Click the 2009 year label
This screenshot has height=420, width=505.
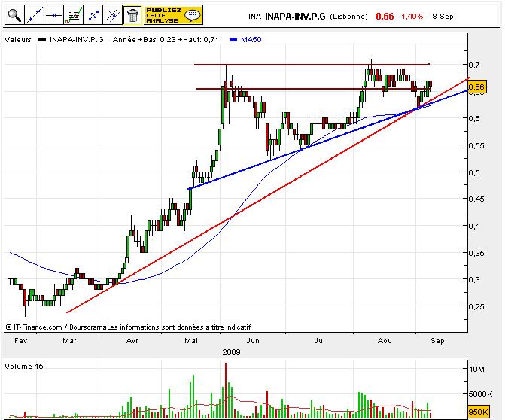coord(231,352)
